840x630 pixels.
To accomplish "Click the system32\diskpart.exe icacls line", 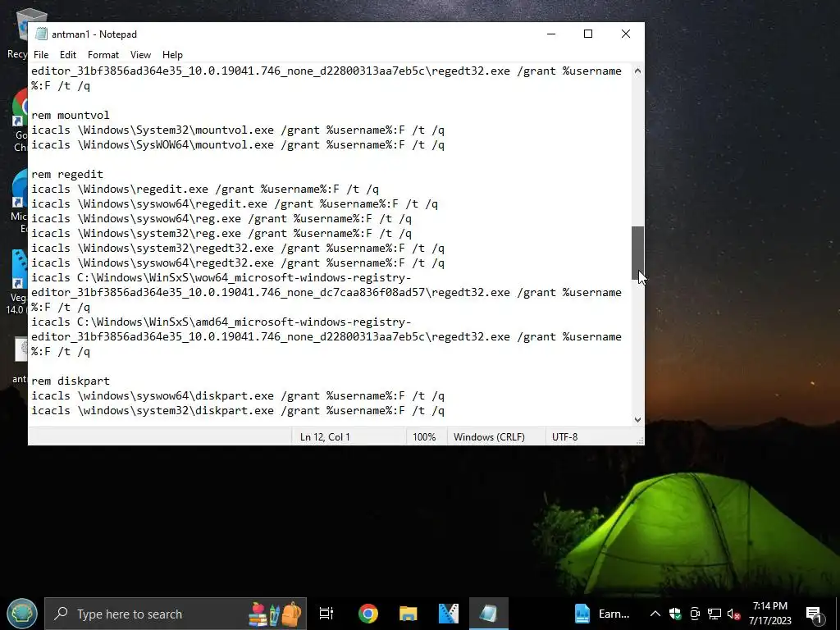I will tap(238, 410).
